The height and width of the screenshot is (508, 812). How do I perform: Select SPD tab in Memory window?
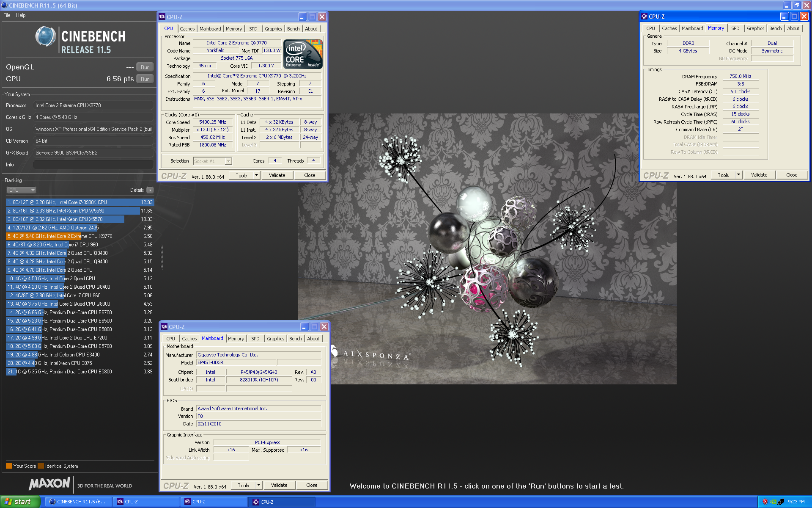(x=735, y=28)
